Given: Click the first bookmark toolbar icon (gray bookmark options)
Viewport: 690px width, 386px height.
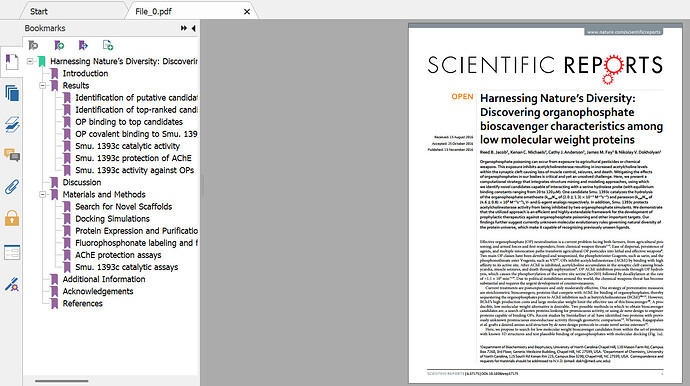Looking at the screenshot, I should point(33,45).
